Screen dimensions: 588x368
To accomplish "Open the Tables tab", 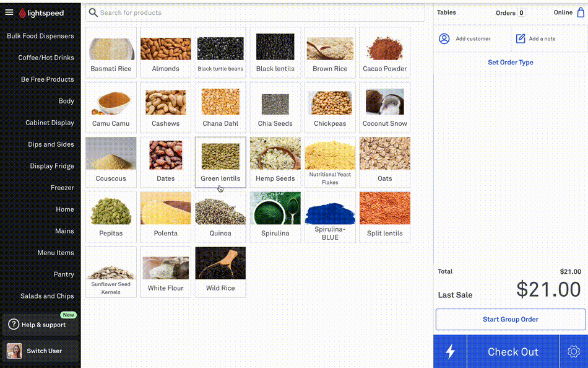I will (446, 12).
